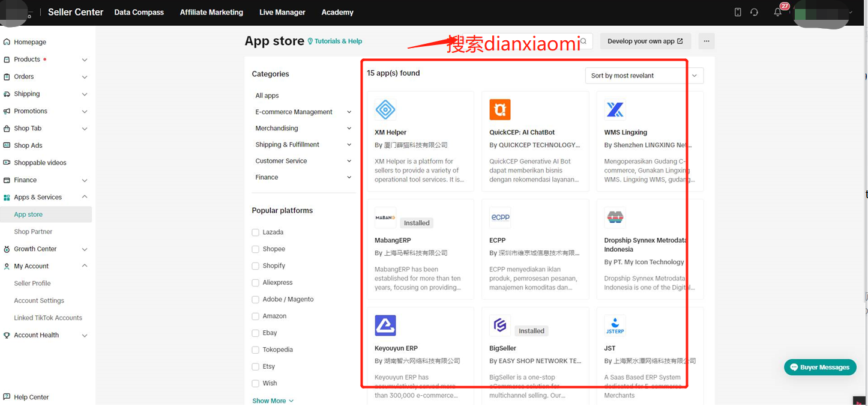
Task: Expand the Finance category in Categories
Action: pos(349,177)
